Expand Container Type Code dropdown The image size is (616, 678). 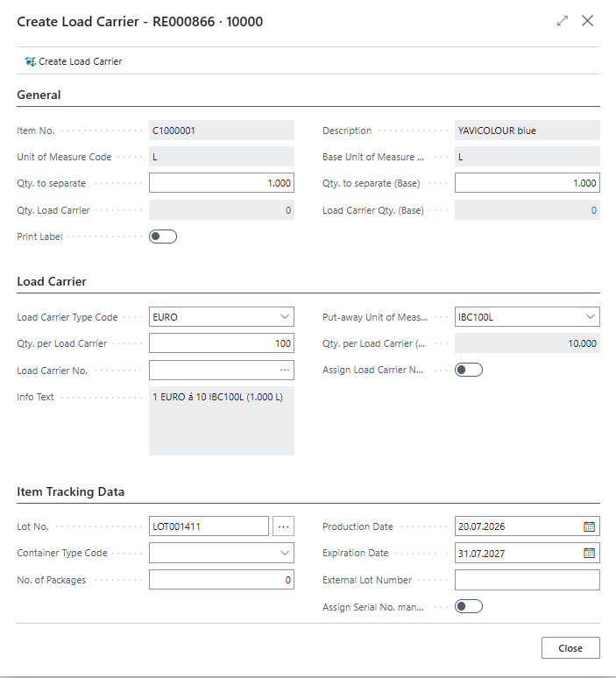coord(285,553)
